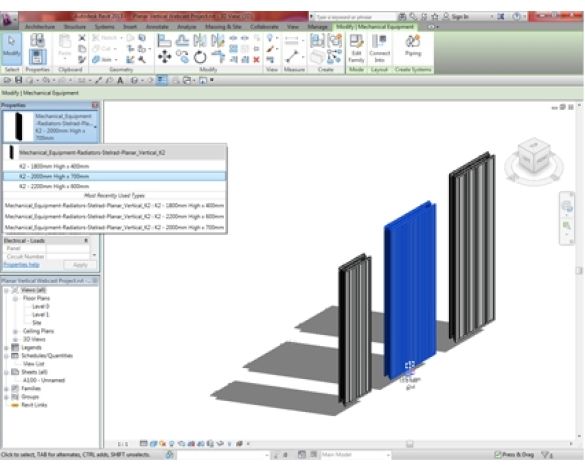Screen dimensions: 585x471
Task: Click the Rotate tool icon
Action: coord(200,57)
